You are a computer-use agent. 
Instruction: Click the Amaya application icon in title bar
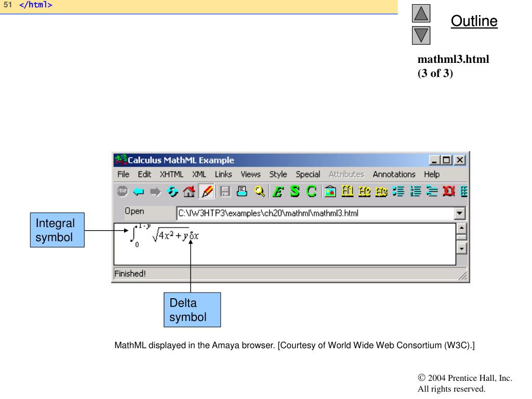121,160
